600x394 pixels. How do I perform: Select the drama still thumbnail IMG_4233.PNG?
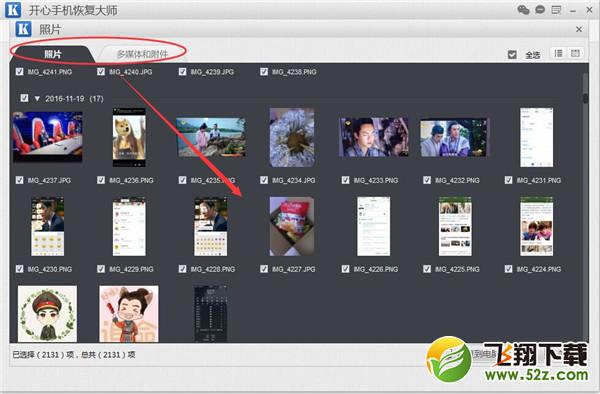tap(373, 137)
